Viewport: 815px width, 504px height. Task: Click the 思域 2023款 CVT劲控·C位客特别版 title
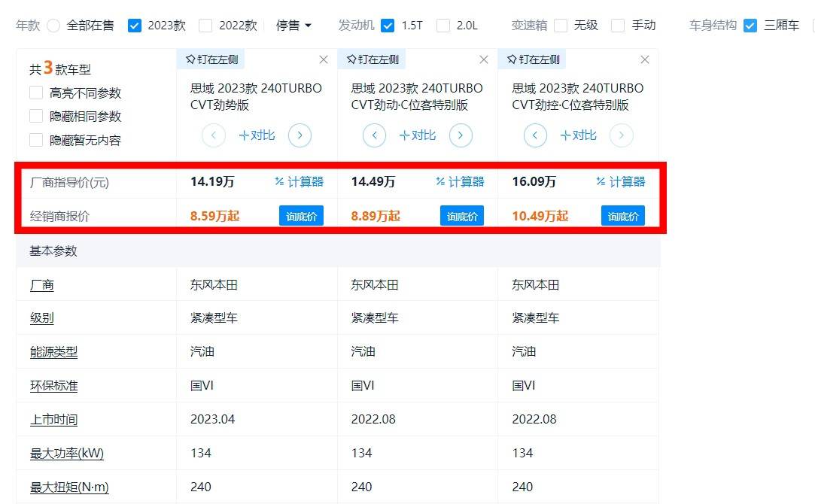[x=578, y=96]
